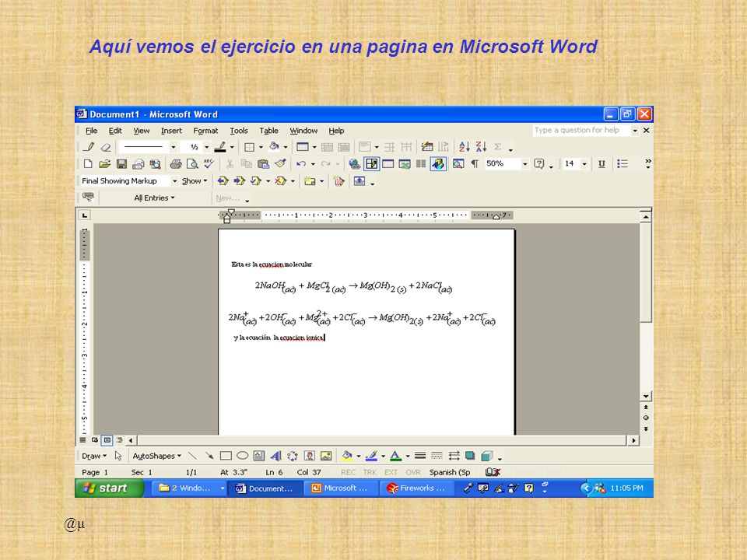The height and width of the screenshot is (560, 747).
Task: Toggle TRK track changes indicator
Action: 370,472
